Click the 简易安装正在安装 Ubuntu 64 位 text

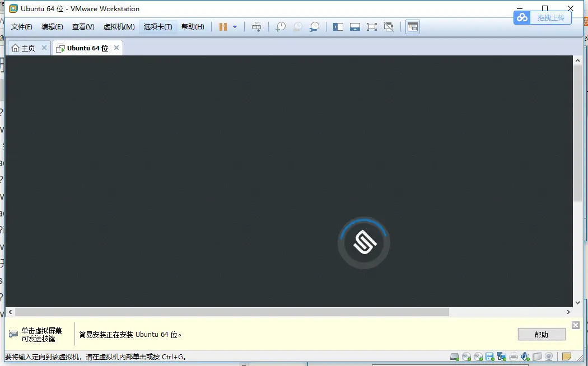[130, 335]
